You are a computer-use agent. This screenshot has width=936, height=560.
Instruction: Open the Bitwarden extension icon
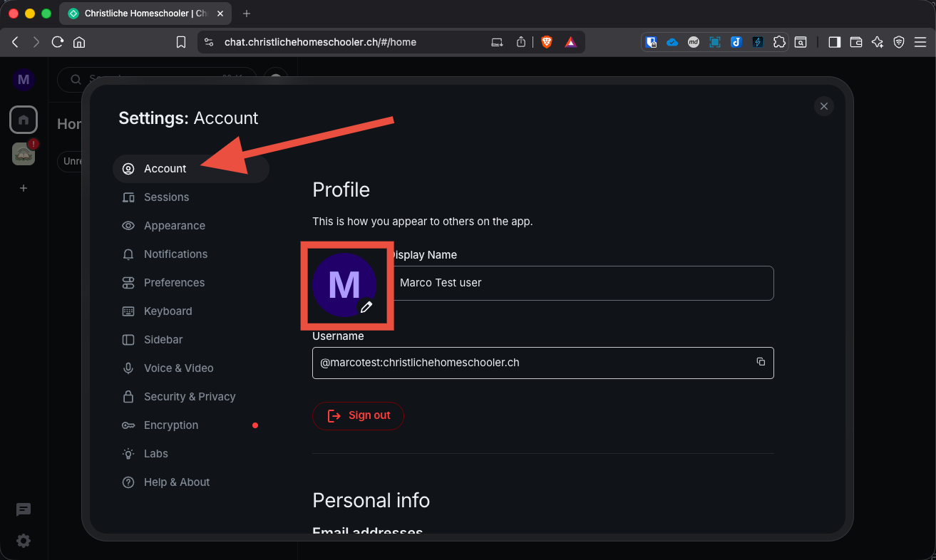[x=651, y=42]
